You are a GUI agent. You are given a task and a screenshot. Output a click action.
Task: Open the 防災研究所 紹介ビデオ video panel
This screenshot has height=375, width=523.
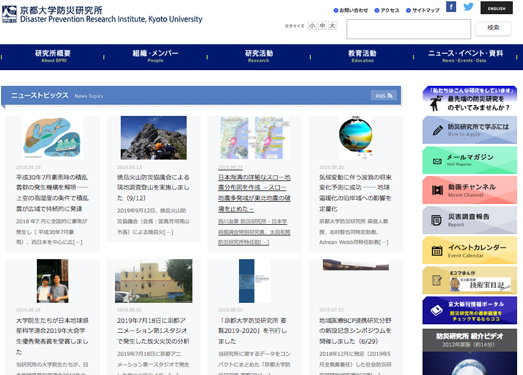pos(470,352)
